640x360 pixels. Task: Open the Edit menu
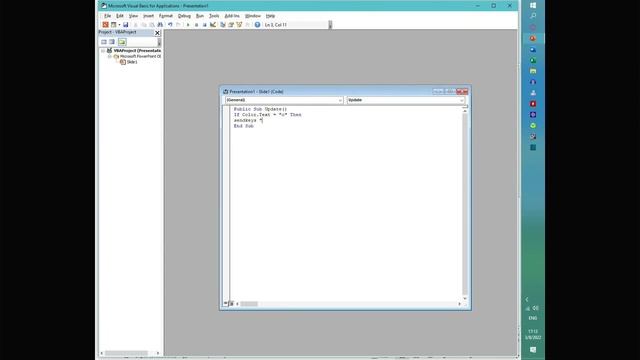(120, 16)
